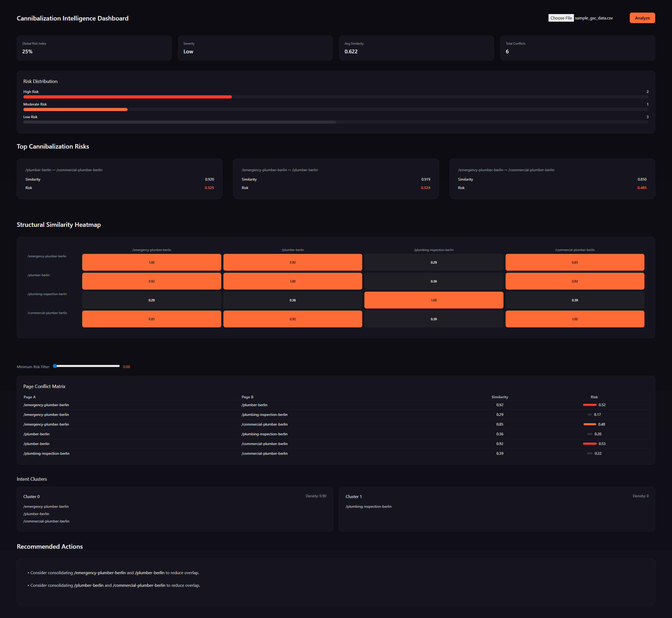
Task: Click the heatmap cell in row /plumbing-inspection-berlin, column /plumbing-inspection-berlin
Action: pyautogui.click(x=433, y=300)
